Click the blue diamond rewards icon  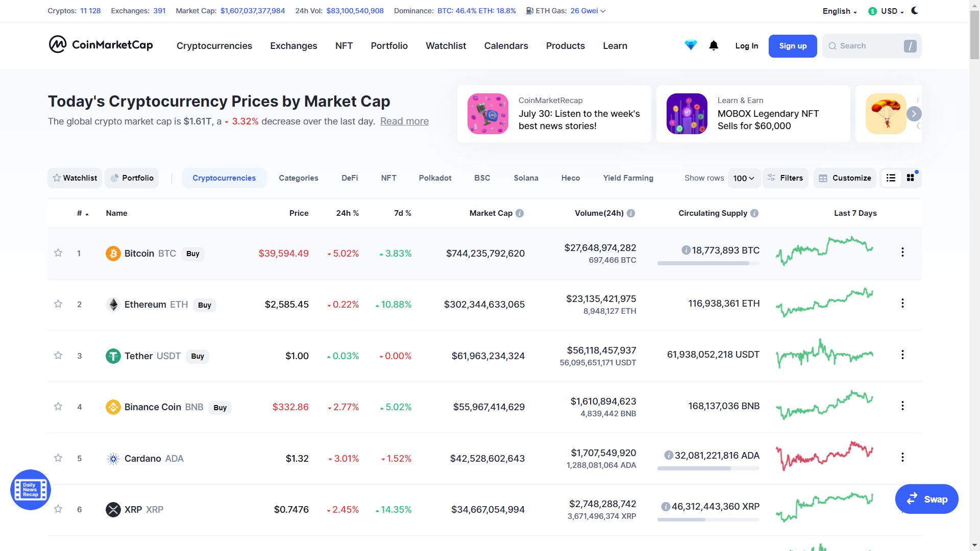tap(691, 46)
